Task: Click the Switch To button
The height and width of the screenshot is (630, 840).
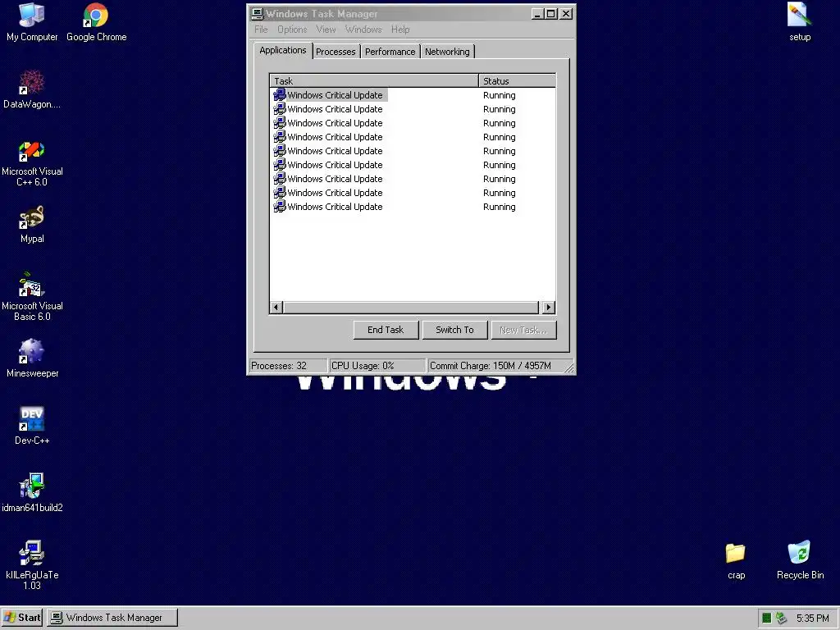Action: pos(454,330)
